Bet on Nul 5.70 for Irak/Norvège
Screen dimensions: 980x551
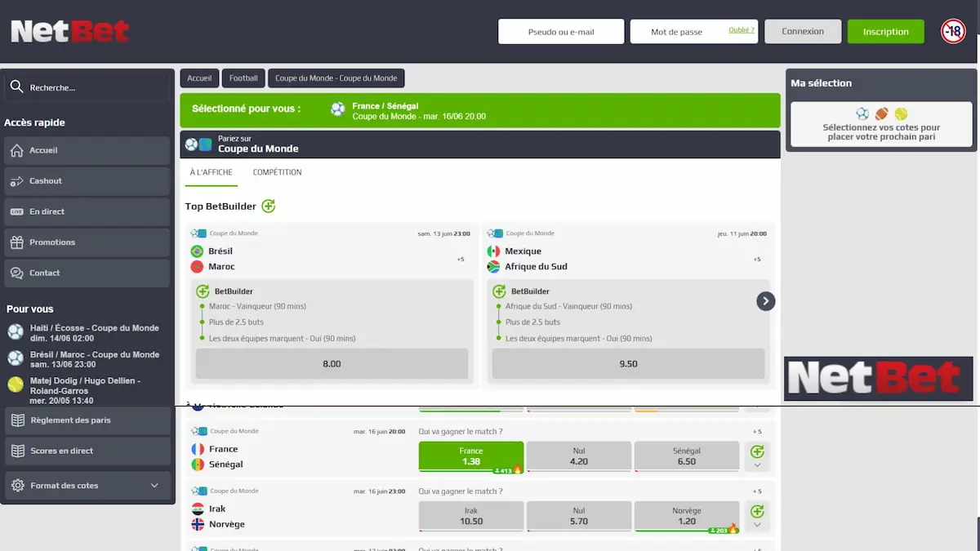click(x=579, y=516)
